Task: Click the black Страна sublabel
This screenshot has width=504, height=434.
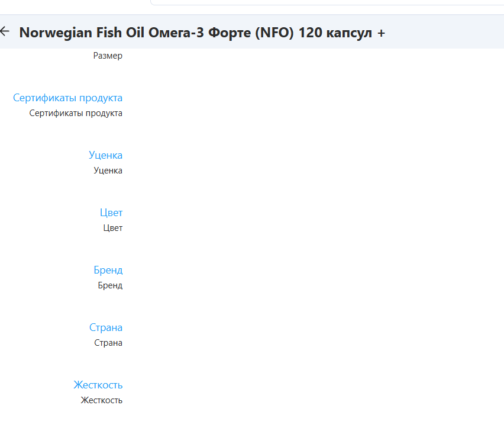Action: tap(108, 343)
